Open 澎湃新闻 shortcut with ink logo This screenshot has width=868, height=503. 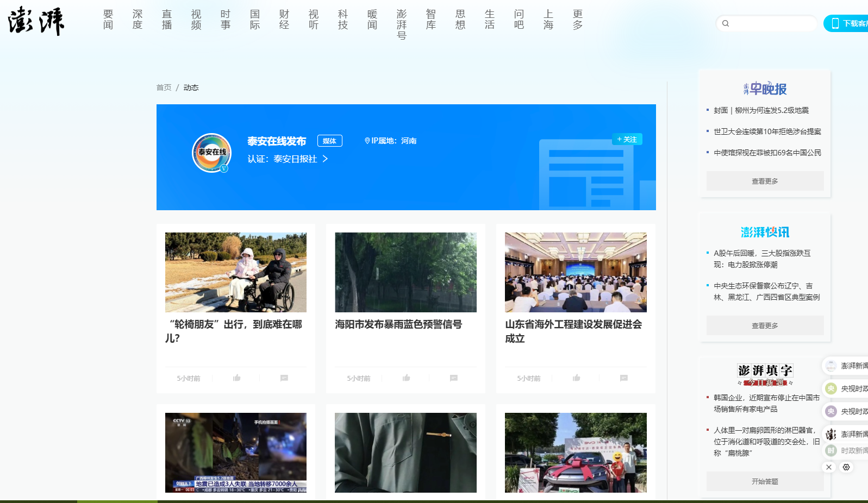point(847,434)
